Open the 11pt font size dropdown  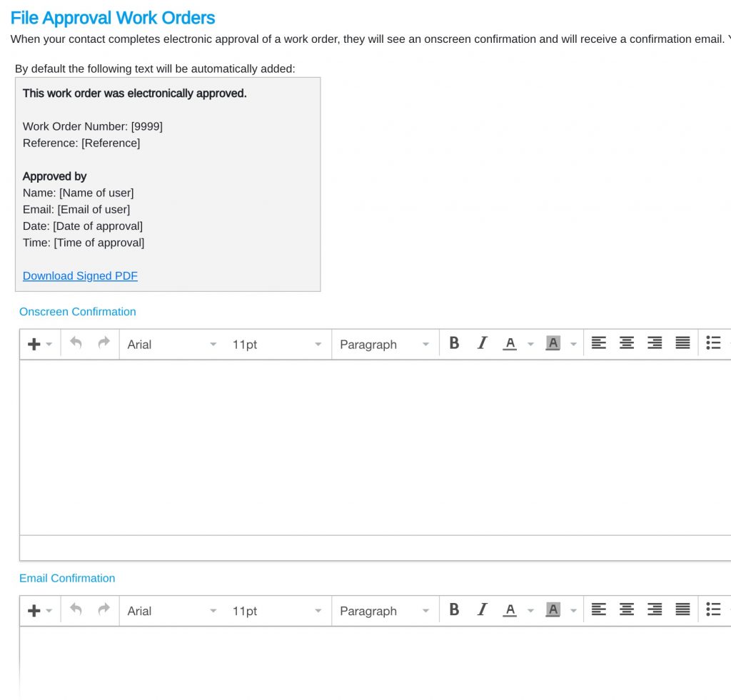click(277, 344)
